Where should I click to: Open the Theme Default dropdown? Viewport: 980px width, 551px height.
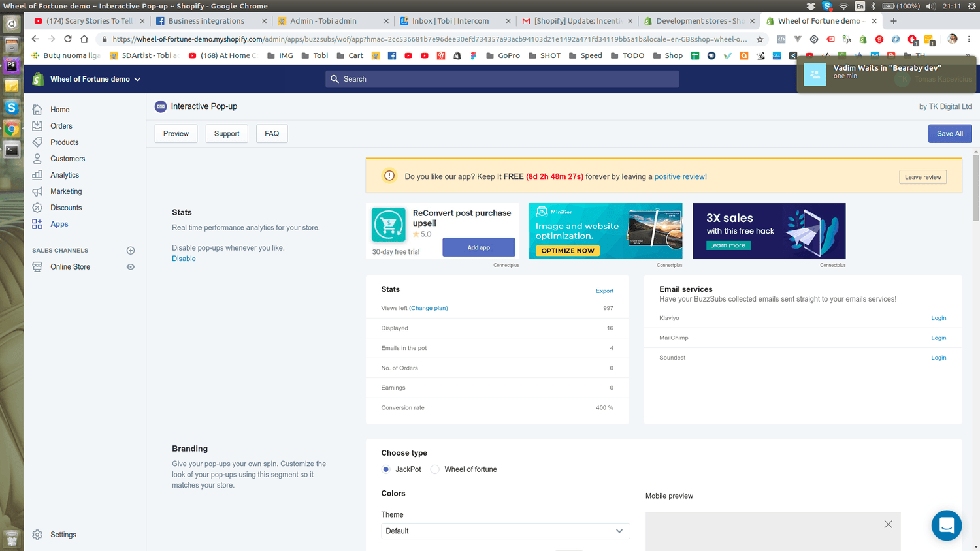pyautogui.click(x=505, y=531)
